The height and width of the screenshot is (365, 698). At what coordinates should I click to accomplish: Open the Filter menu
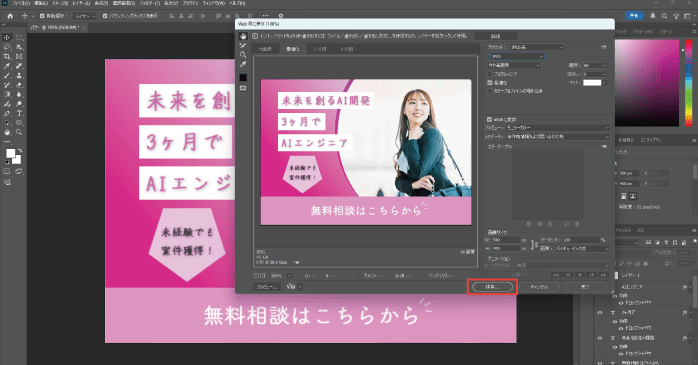149,3
